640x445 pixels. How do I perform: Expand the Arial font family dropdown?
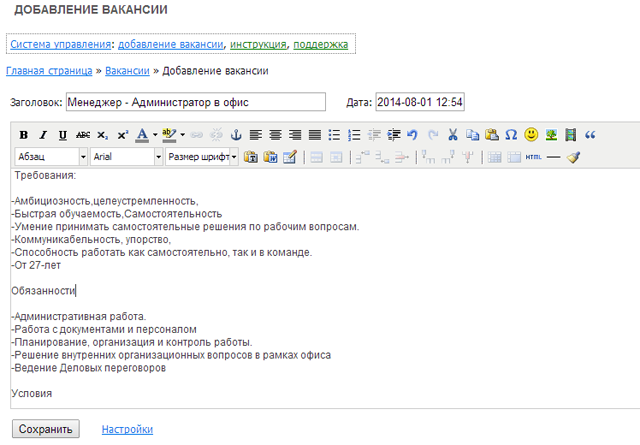[x=126, y=157]
